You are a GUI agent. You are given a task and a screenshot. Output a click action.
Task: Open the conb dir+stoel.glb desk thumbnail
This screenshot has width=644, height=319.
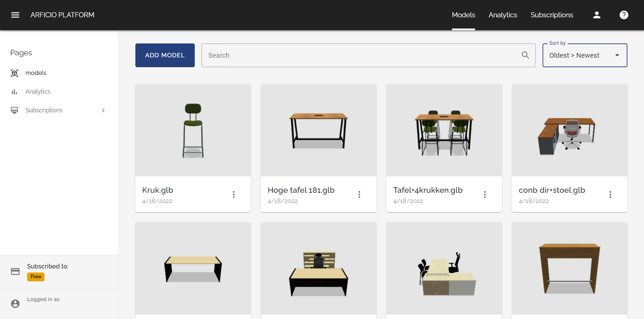[570, 130]
